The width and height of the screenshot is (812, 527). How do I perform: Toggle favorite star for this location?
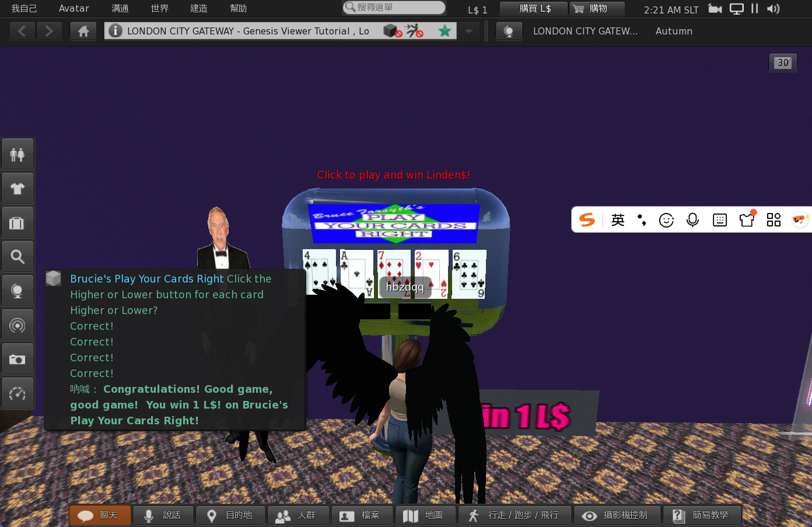(444, 31)
